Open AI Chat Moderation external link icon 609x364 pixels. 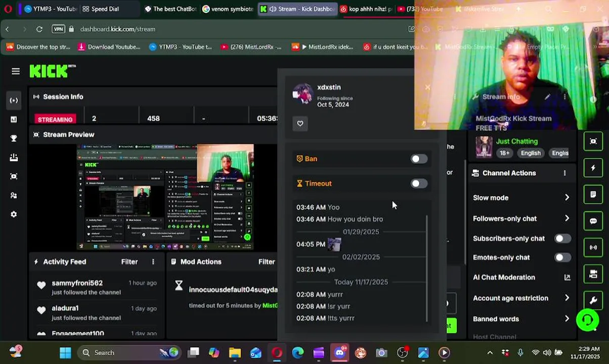pyautogui.click(x=567, y=277)
